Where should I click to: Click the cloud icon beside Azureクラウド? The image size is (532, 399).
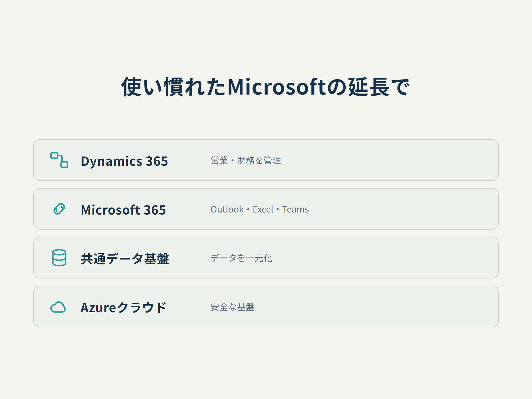(58, 307)
